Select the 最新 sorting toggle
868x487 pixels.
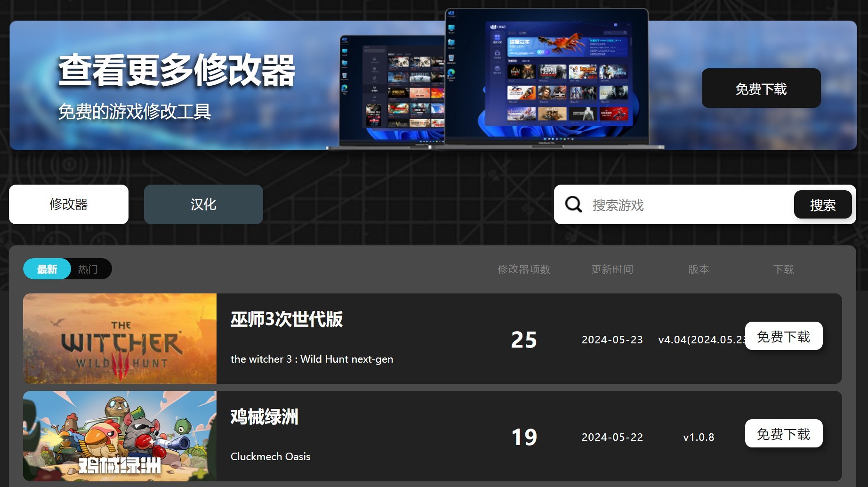click(47, 269)
